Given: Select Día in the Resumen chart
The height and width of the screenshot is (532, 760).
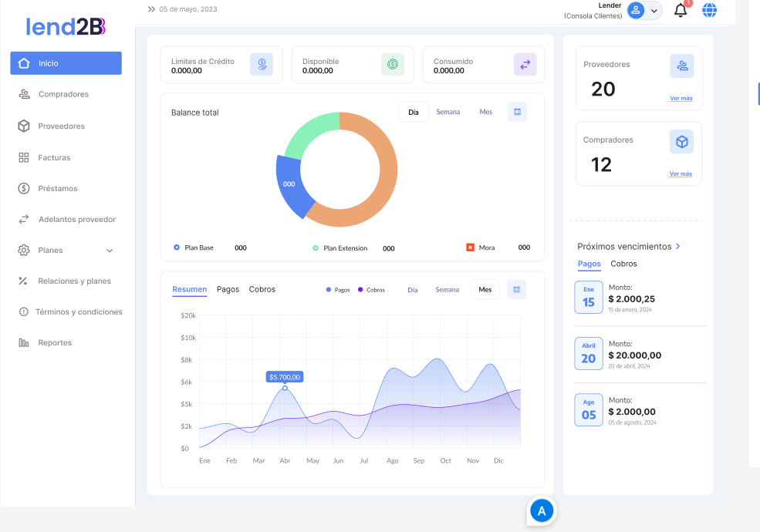Looking at the screenshot, I should 413,290.
